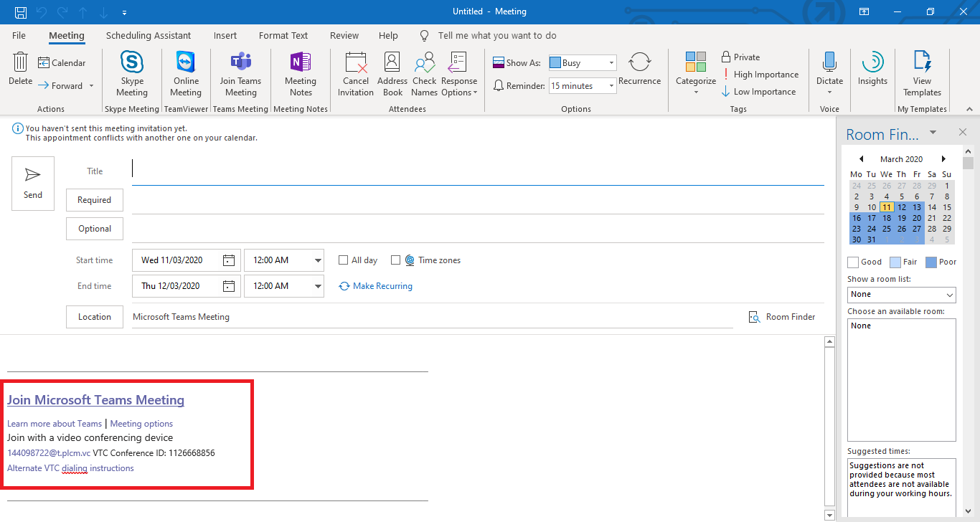
Task: Click Alternate VTC dialing instructions link
Action: click(x=70, y=468)
